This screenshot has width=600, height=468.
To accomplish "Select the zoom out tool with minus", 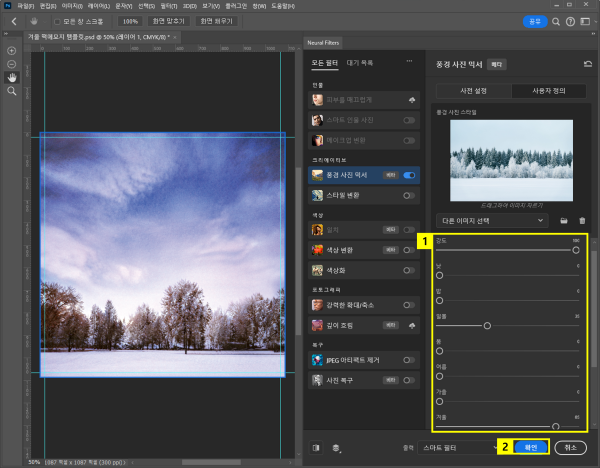I will pyautogui.click(x=12, y=64).
